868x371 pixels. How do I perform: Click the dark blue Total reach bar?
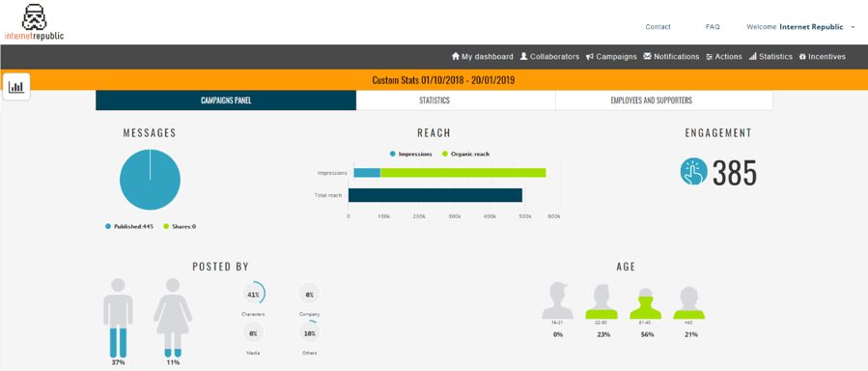(x=435, y=195)
